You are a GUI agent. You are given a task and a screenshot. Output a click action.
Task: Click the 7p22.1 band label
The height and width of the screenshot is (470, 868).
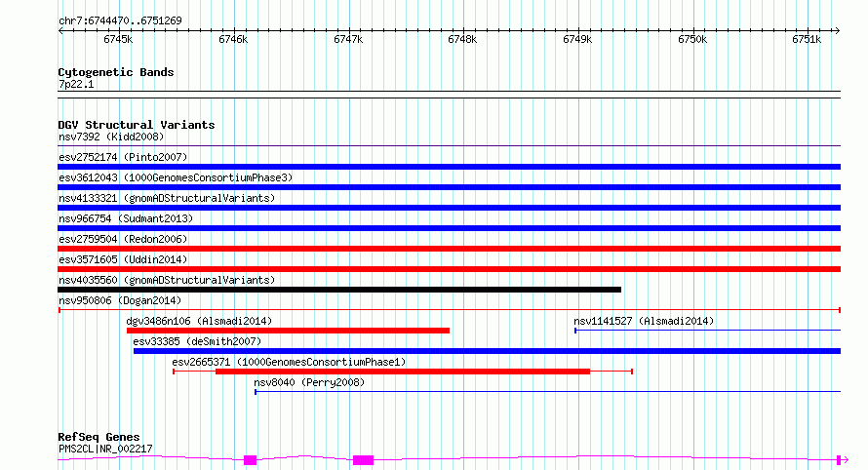pyautogui.click(x=76, y=84)
